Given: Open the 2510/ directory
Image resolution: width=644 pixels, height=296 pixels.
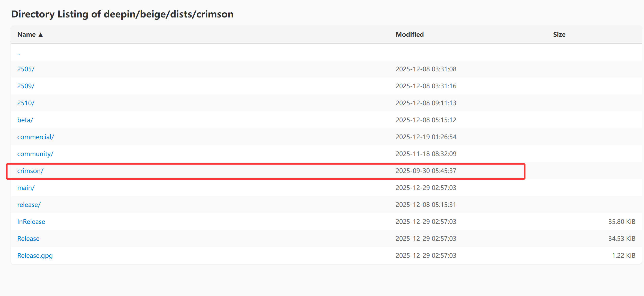Looking at the screenshot, I should pos(26,103).
